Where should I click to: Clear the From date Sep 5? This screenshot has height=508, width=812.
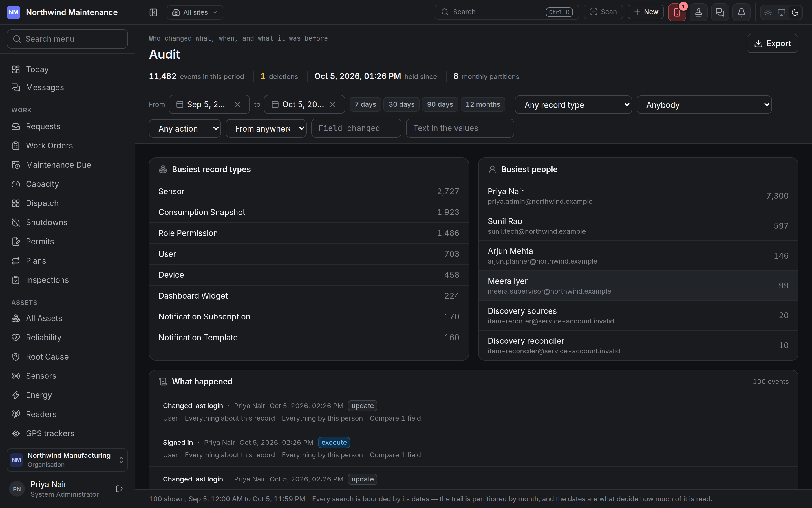point(237,104)
